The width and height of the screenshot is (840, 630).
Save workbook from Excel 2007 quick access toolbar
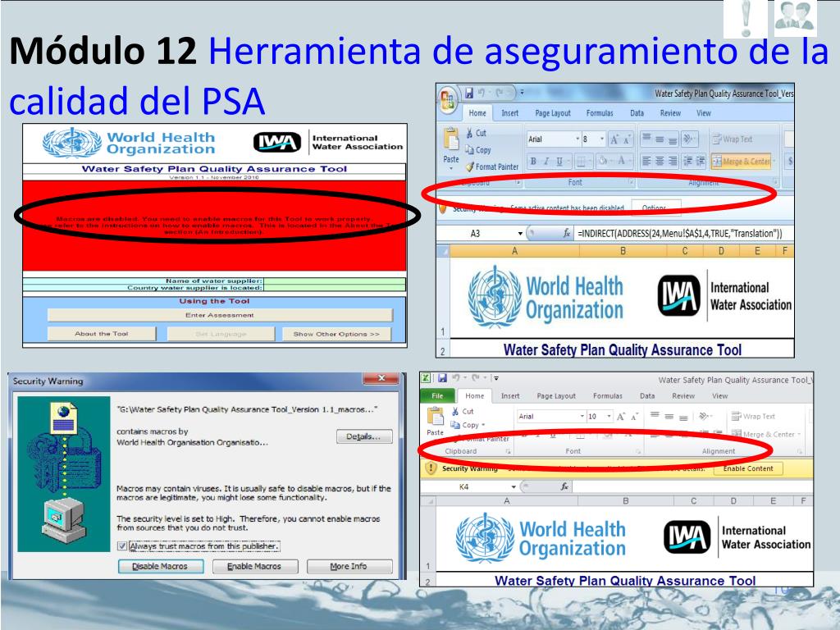coord(469,93)
